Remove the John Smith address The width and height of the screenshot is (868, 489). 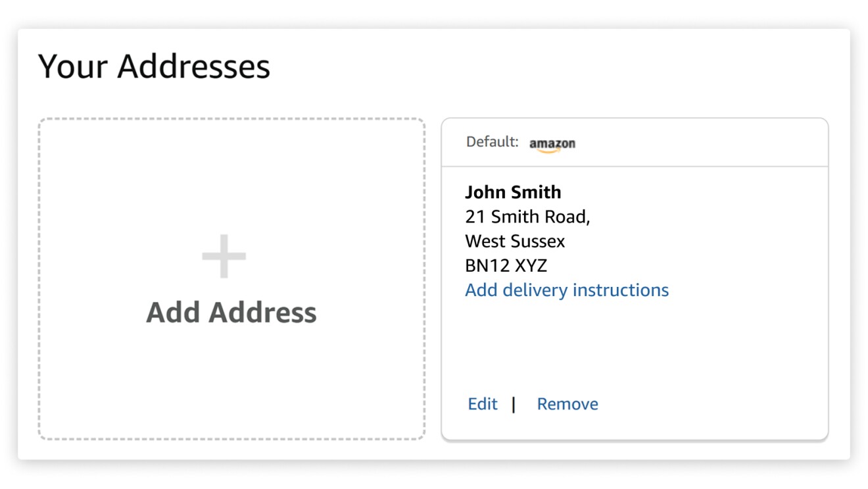tap(567, 404)
